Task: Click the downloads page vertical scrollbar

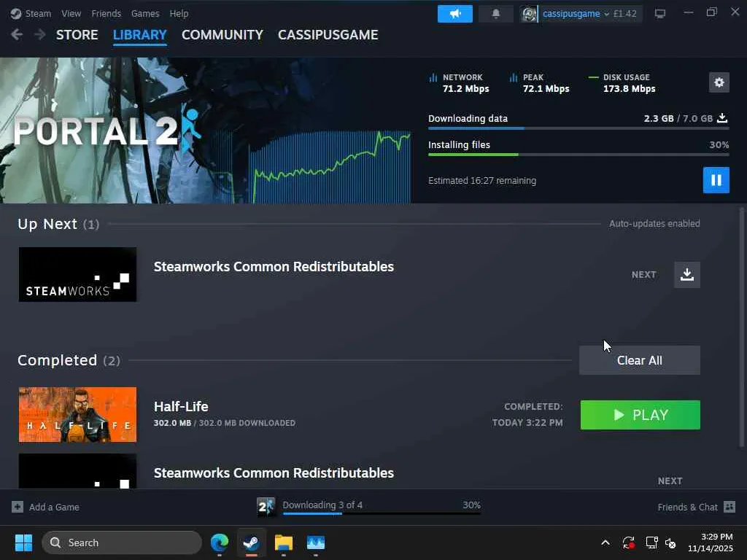Action: 742,327
